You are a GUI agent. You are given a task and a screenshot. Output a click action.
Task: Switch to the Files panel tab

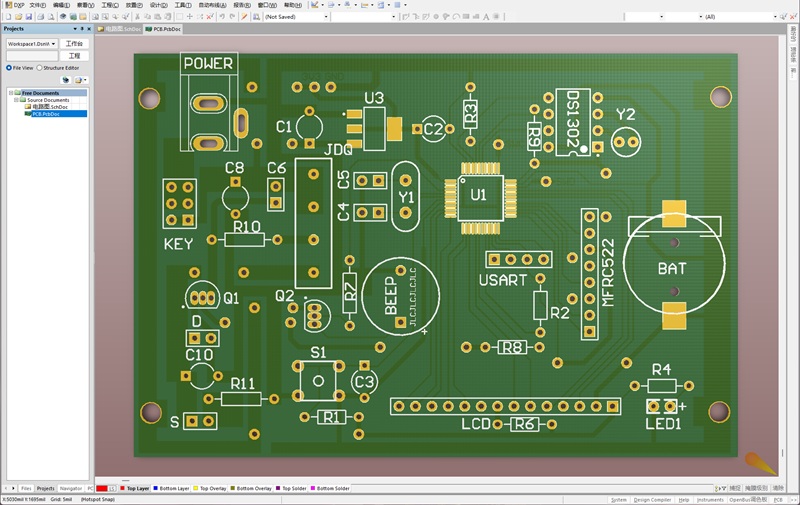pyautogui.click(x=26, y=488)
